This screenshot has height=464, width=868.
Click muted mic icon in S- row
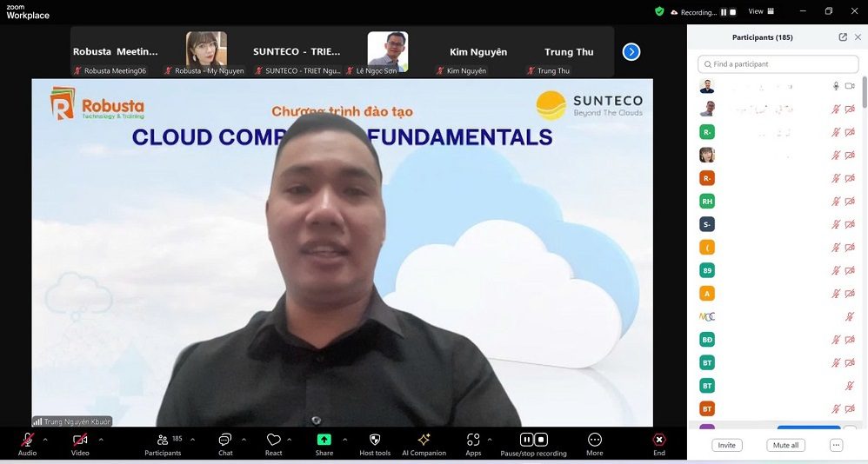click(x=836, y=224)
